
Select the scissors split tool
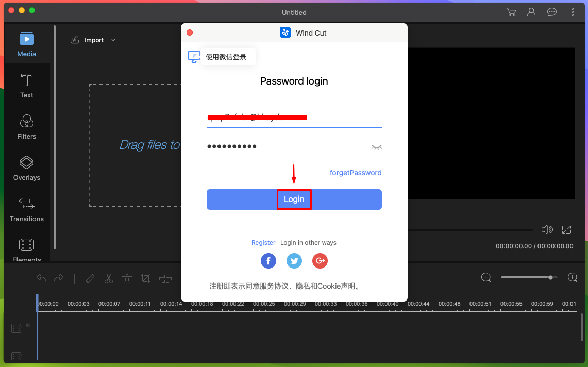tap(109, 279)
